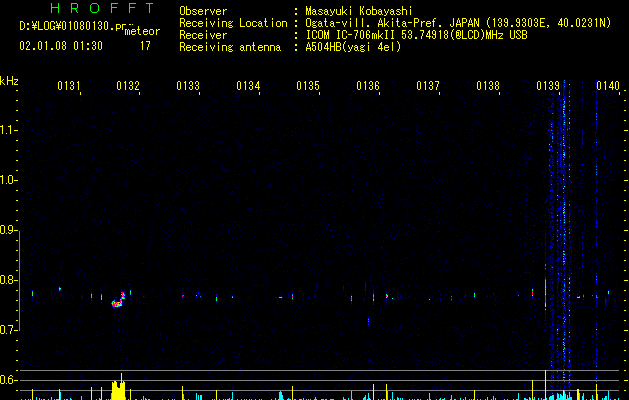Click the Receiver ICOM IC-706mkII text
The height and width of the screenshot is (400, 629).
(416, 35)
